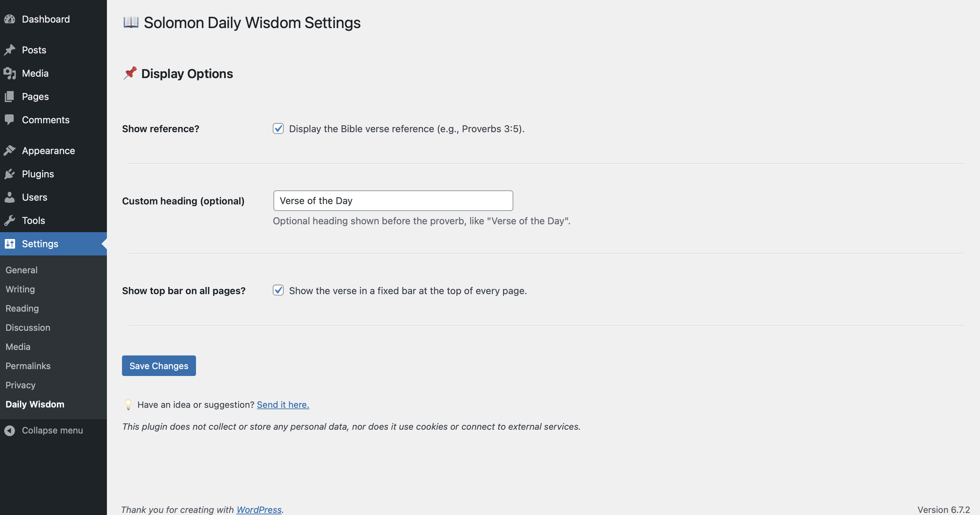Open the Send it here suggestion link
The image size is (980, 515).
tap(283, 404)
